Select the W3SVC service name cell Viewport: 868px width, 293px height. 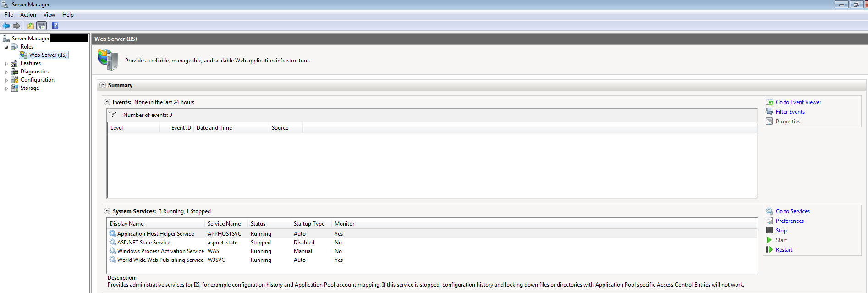216,260
